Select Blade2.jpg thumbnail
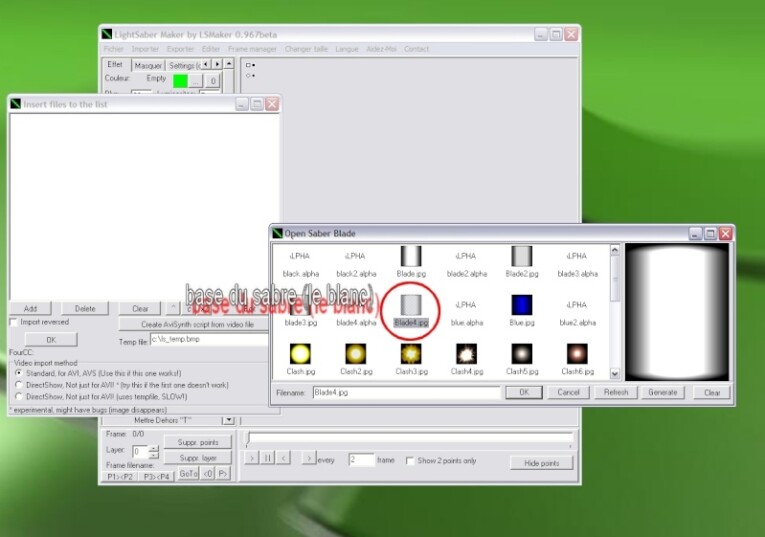The width and height of the screenshot is (765, 537). click(522, 256)
